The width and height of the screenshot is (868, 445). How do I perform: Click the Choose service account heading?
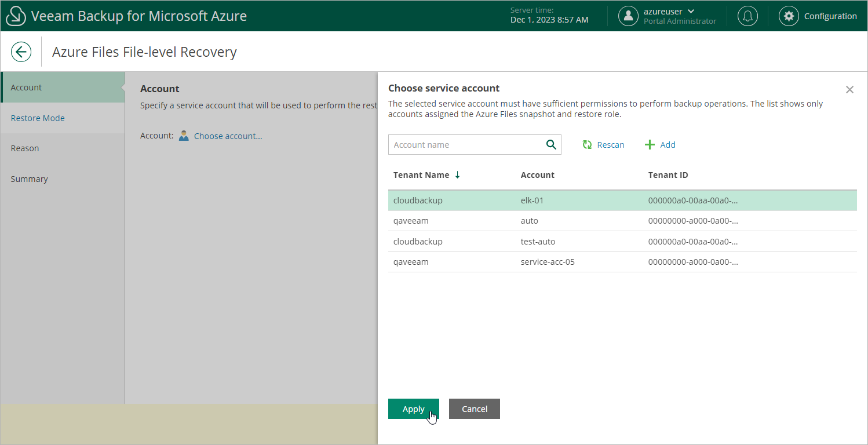[x=444, y=88]
